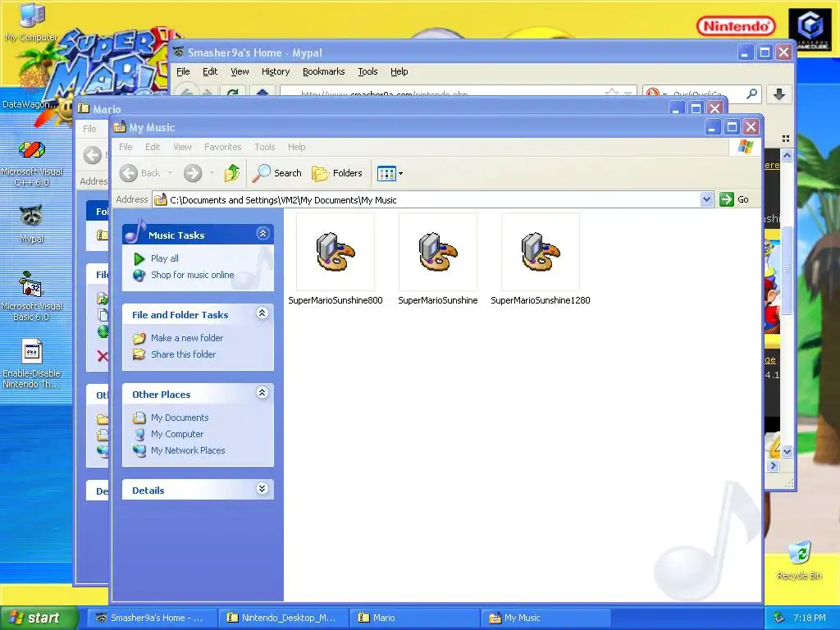840x630 pixels.
Task: Collapse the Other Places panel
Action: point(262,393)
